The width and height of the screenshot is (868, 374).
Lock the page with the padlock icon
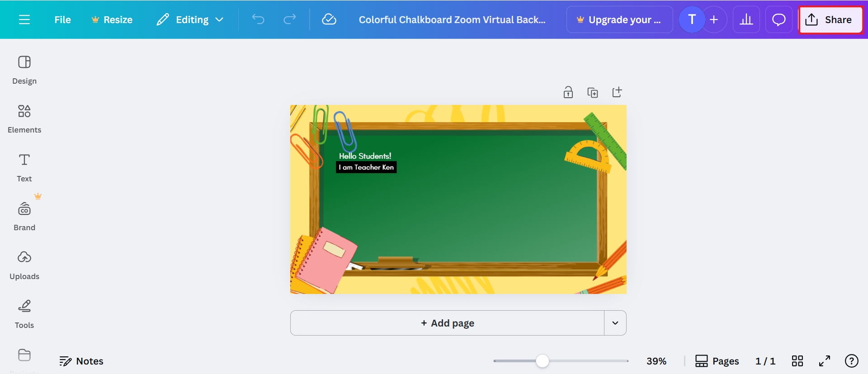point(568,92)
